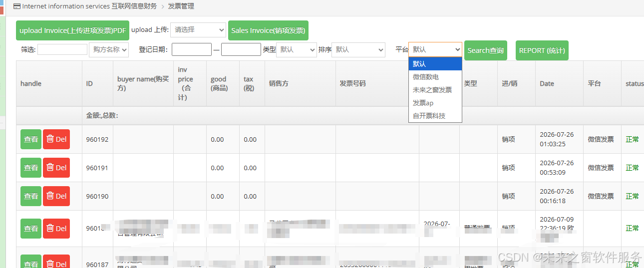This screenshot has height=268, width=644.
Task: Click 查看 in the 22:36:19 dated row
Action: pos(31,229)
